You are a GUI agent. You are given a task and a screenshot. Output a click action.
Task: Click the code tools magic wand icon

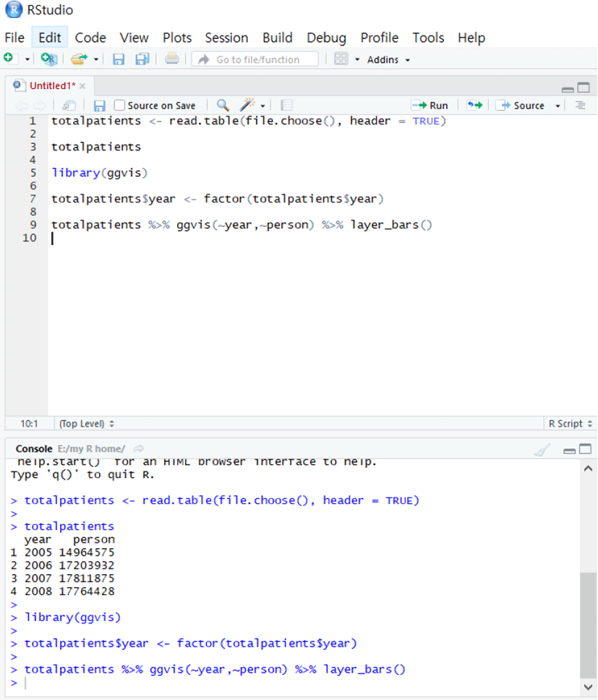click(247, 105)
